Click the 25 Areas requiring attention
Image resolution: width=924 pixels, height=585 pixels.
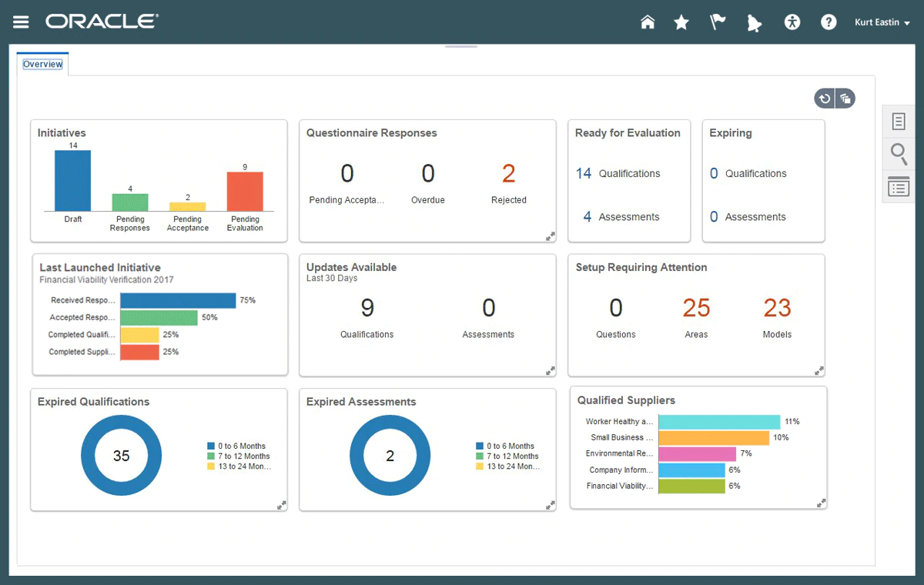point(696,309)
